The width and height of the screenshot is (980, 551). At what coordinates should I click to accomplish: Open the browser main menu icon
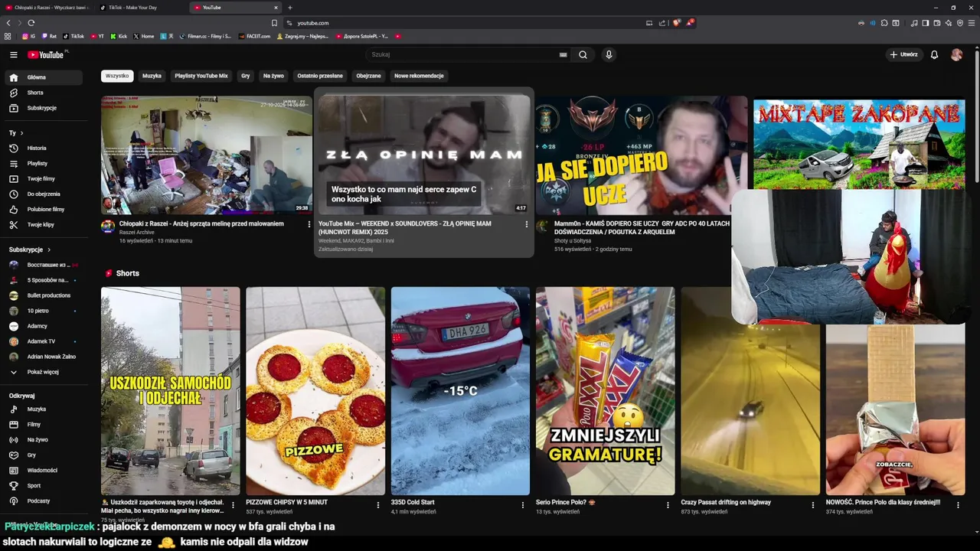tap(972, 23)
